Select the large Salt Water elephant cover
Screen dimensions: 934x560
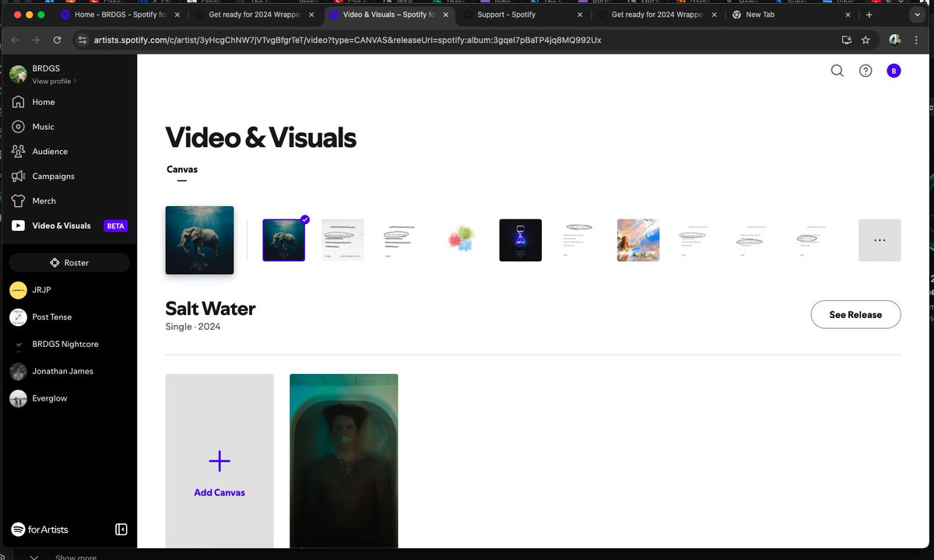[x=200, y=240]
